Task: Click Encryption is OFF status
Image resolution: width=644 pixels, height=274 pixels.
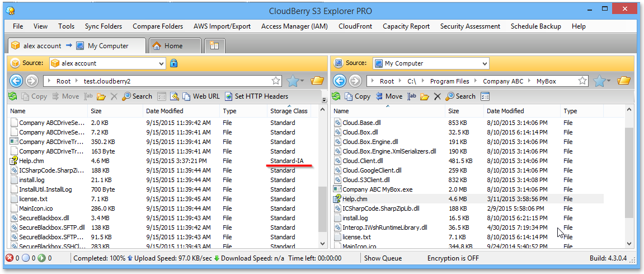Action: coord(453,258)
